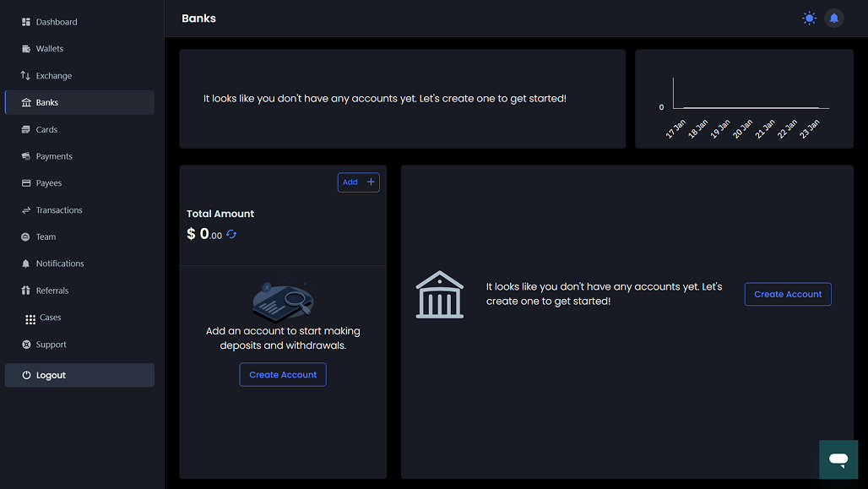Click the Wallets icon in sidebar
Screen dimensions: 868x489
[x=26, y=49]
